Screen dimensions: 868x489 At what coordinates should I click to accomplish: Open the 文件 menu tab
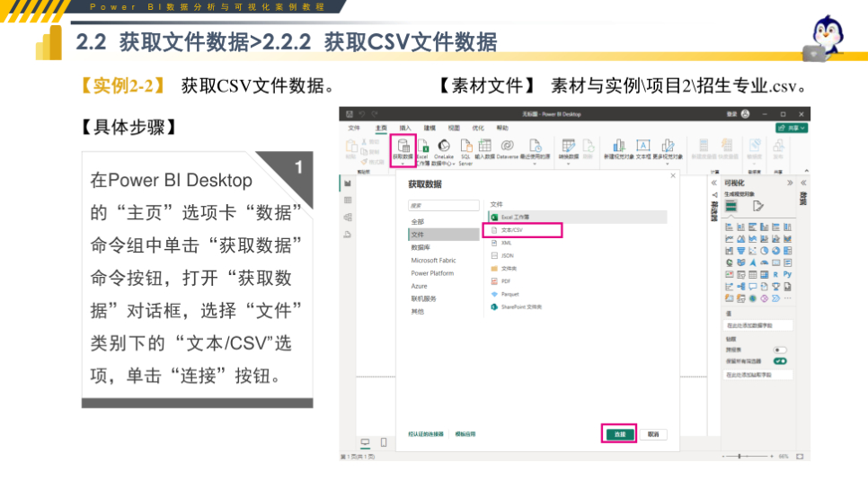click(354, 128)
